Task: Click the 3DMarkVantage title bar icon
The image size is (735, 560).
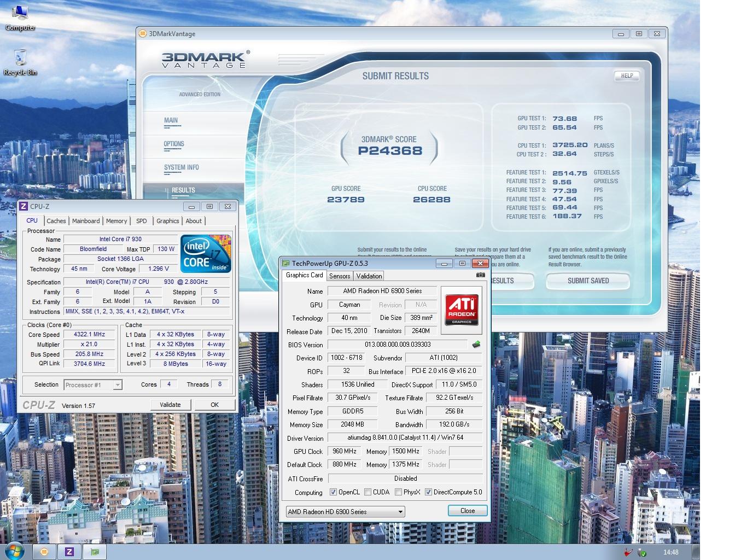Action: point(143,33)
